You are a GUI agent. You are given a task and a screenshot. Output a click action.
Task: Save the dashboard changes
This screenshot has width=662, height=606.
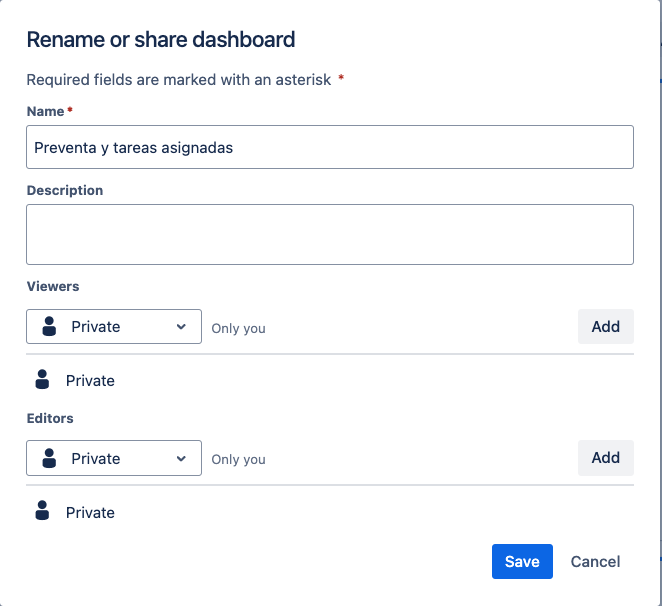pyautogui.click(x=522, y=561)
